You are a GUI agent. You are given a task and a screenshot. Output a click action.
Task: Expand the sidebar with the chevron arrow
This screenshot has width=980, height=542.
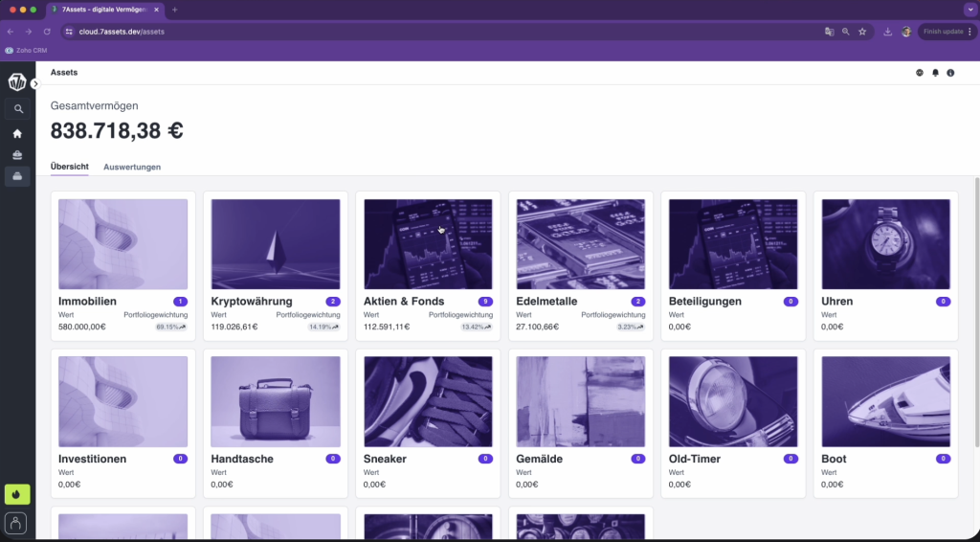pyautogui.click(x=35, y=83)
